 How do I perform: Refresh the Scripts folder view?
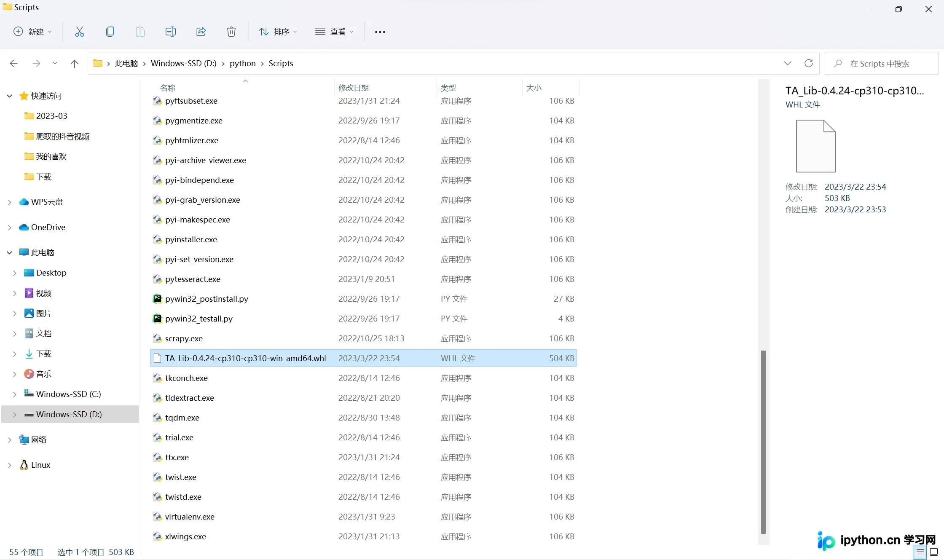(808, 63)
